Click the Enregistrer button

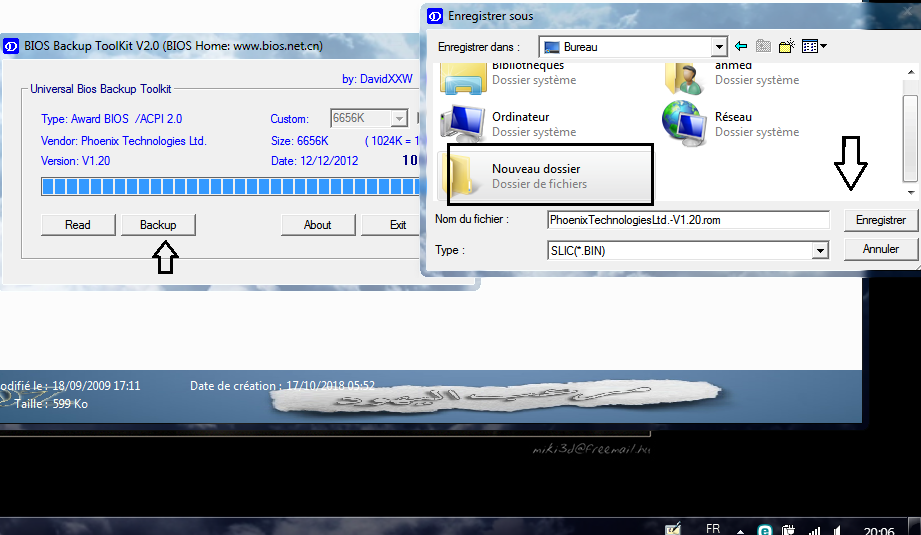point(880,220)
